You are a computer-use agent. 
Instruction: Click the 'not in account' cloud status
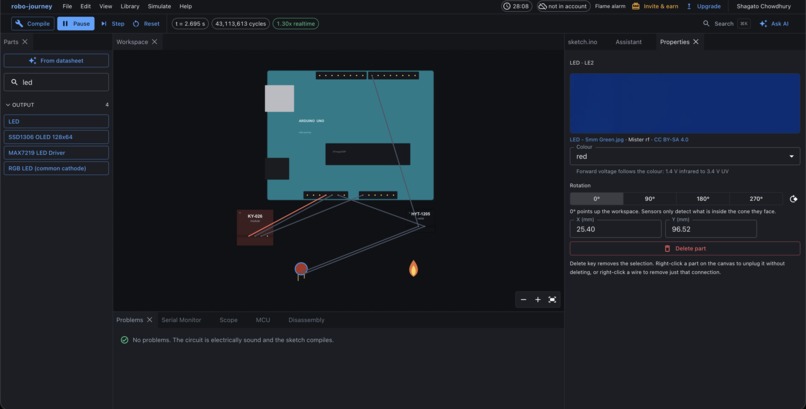563,6
